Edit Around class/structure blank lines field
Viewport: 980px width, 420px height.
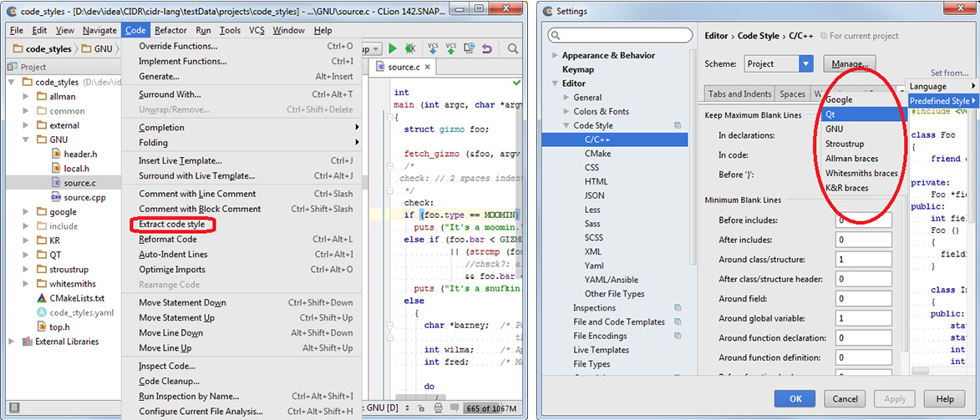[863, 260]
